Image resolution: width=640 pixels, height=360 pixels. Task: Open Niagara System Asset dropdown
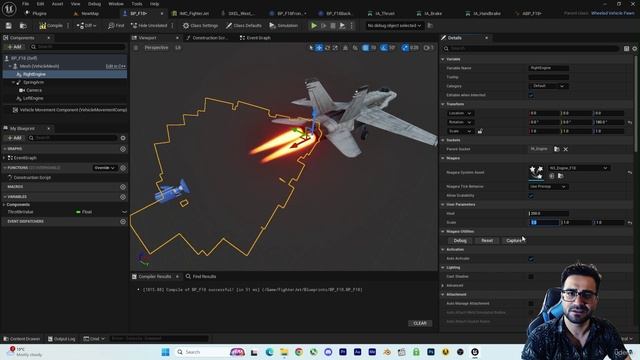point(578,168)
